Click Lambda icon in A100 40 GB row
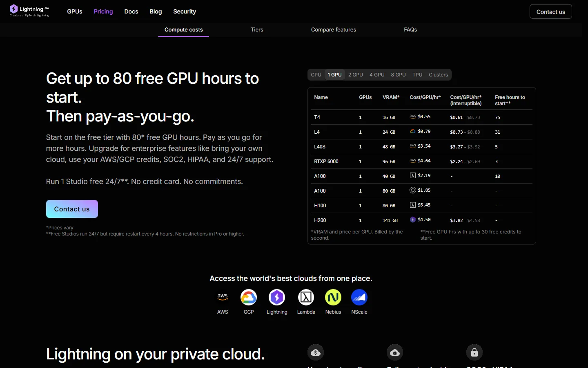This screenshot has width=588, height=368. 413,175
